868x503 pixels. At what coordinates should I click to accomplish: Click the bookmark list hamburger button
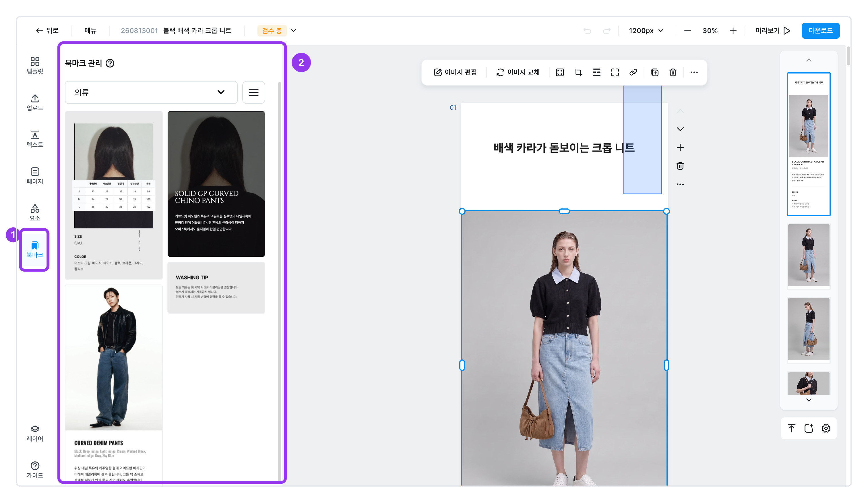click(x=253, y=92)
